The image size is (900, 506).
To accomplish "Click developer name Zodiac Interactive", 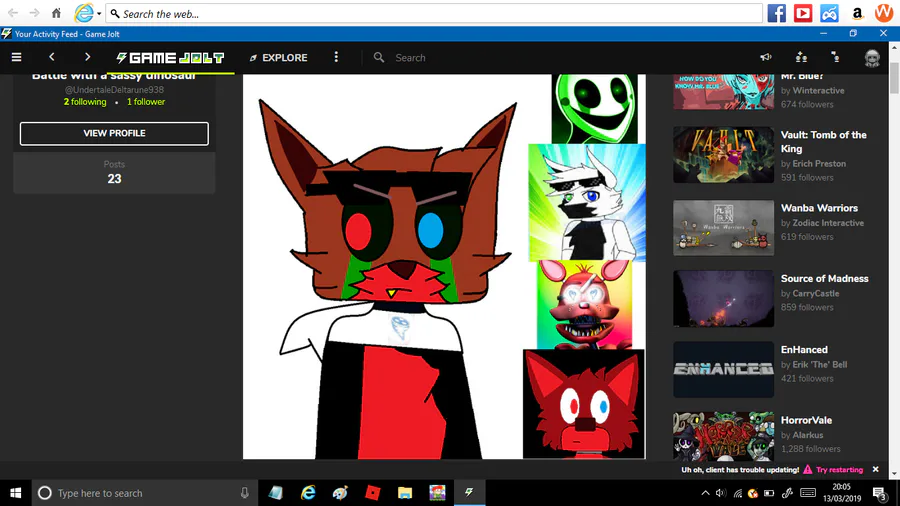I will coord(828,223).
